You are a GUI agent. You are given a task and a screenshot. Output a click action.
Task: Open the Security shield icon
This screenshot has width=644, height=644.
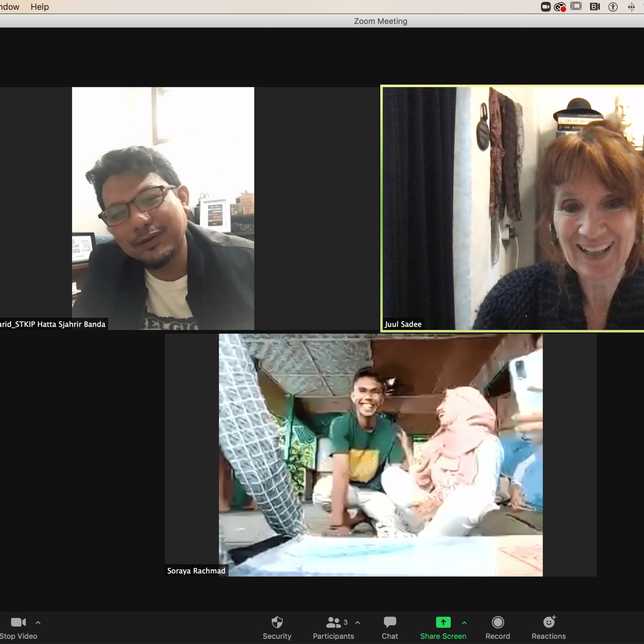(277, 622)
